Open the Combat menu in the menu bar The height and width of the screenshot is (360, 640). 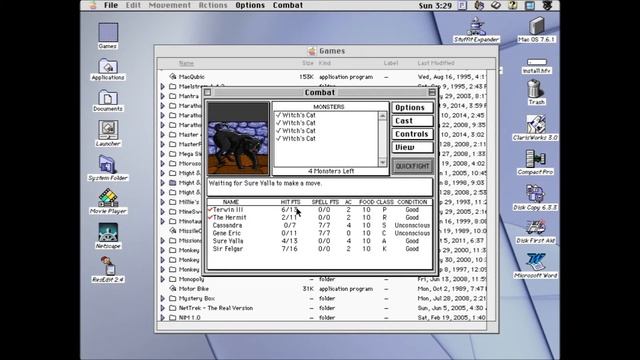coord(288,5)
